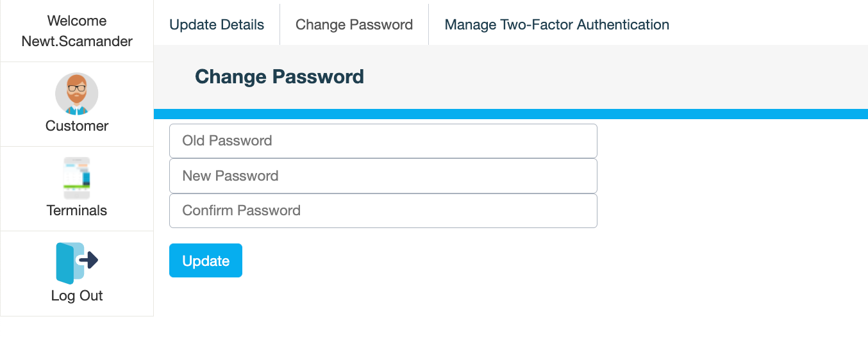Select the Customer label in sidebar
This screenshot has width=868, height=337.
(77, 126)
